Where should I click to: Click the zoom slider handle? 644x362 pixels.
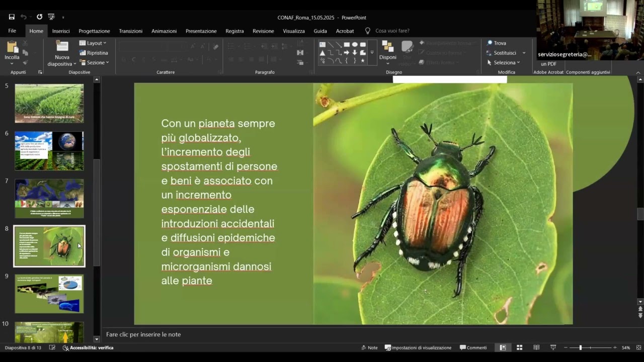click(580, 347)
